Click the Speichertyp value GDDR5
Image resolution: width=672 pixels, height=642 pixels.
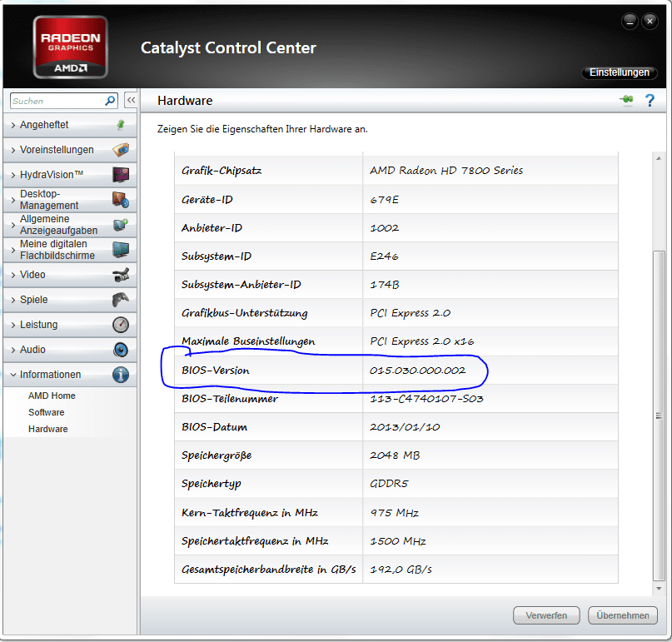click(389, 484)
